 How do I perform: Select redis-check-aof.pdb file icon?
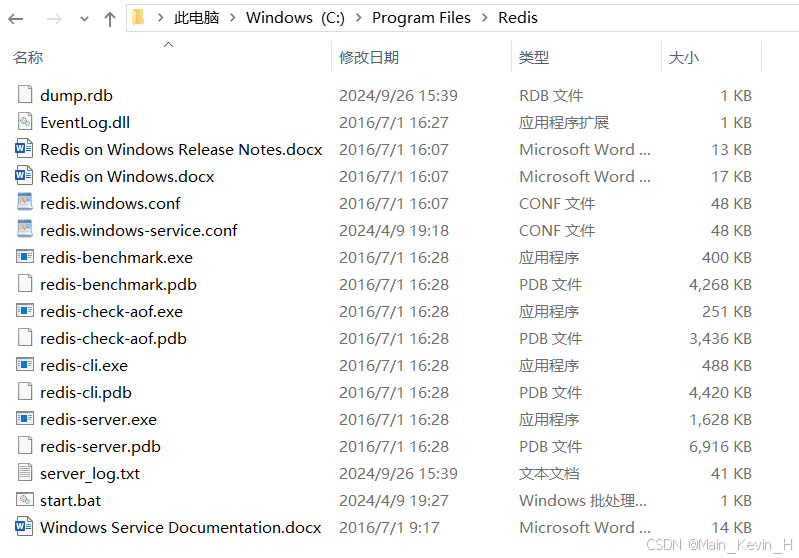click(x=25, y=338)
